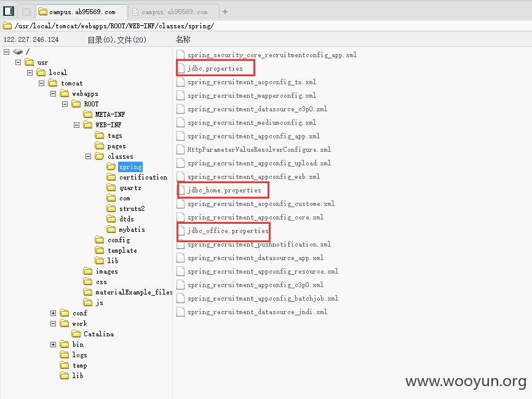Switch to the second campus.ab95569.com tab
The width and height of the screenshot is (532, 399).
point(175,12)
